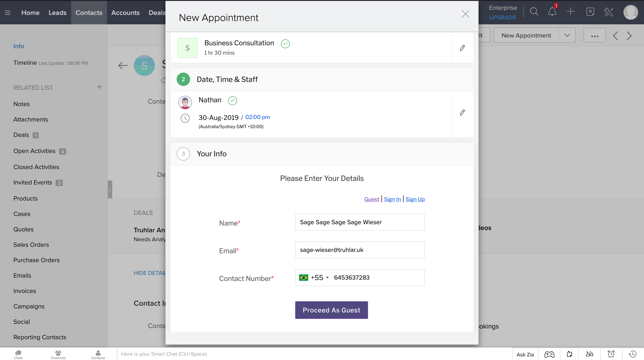This screenshot has height=360, width=644.
Task: Expand the New Appointment button dropdown arrow
Action: [567, 35]
